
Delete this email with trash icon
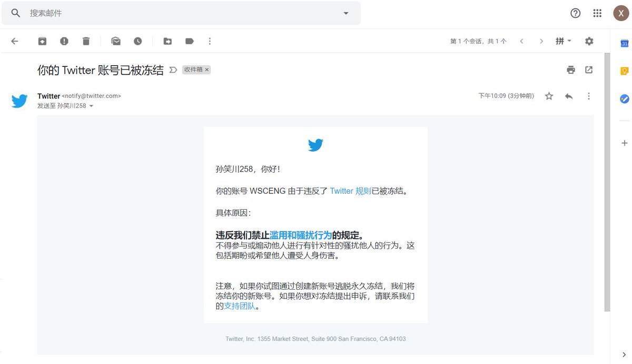[x=86, y=41]
